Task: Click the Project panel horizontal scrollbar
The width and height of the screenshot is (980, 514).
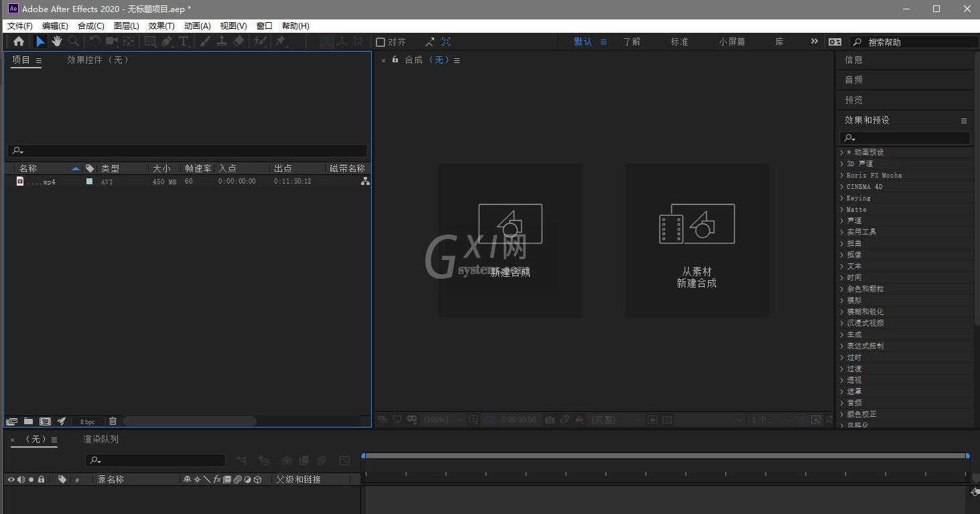Action: coord(190,422)
